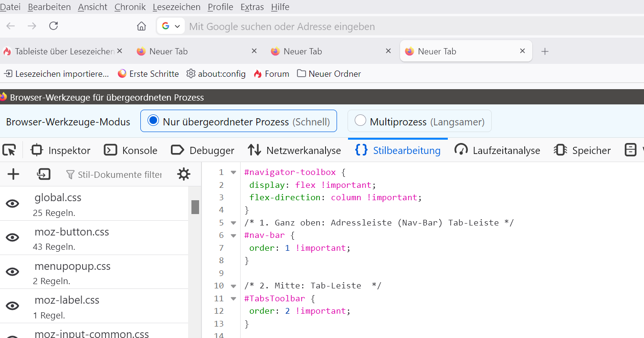Click Lesezeichen importieren bookmark button
The height and width of the screenshot is (338, 644).
pos(57,74)
